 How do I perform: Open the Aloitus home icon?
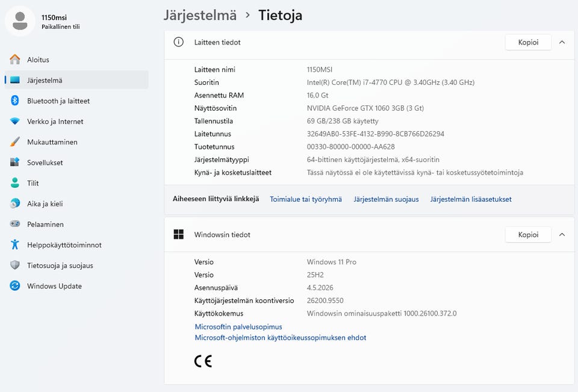tap(14, 60)
